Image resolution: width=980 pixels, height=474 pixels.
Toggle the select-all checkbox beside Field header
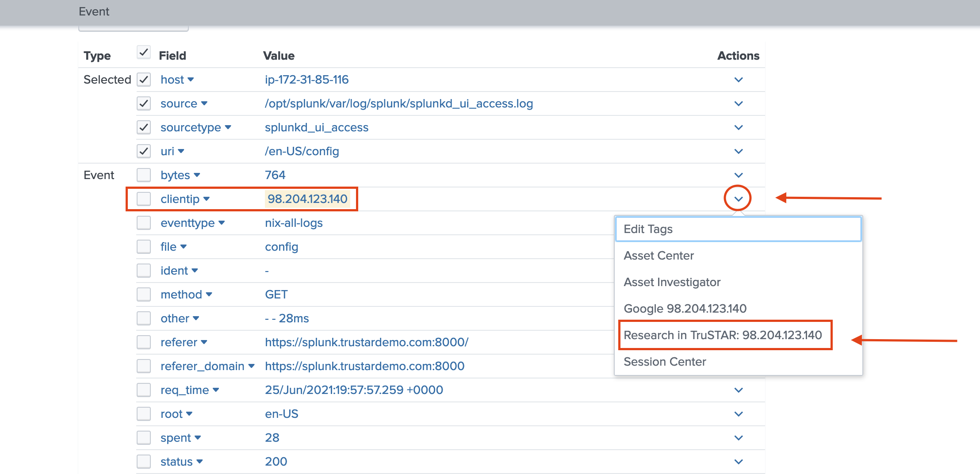(x=144, y=52)
